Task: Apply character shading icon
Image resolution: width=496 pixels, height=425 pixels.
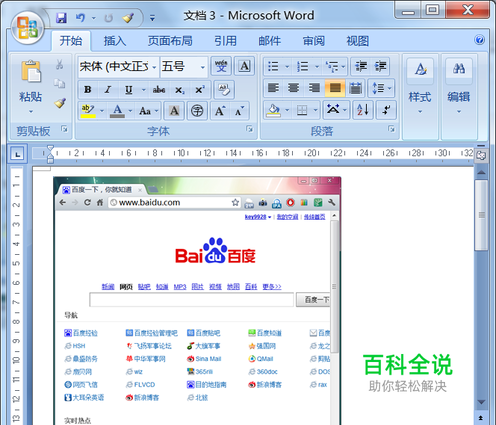Action: 174,111
